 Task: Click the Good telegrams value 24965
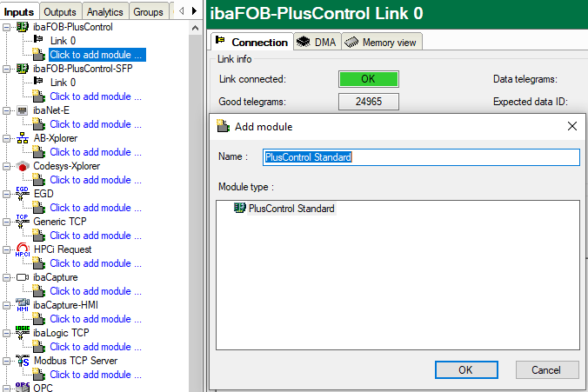(369, 102)
